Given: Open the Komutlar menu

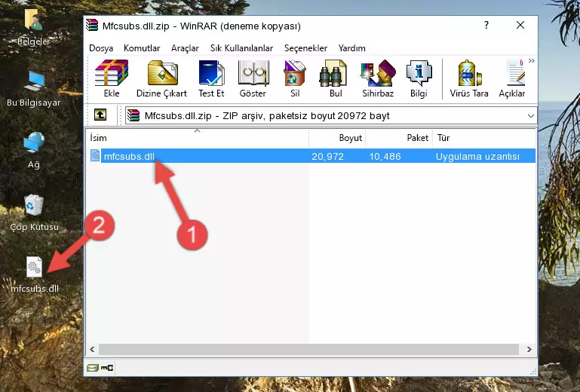Looking at the screenshot, I should [x=142, y=48].
